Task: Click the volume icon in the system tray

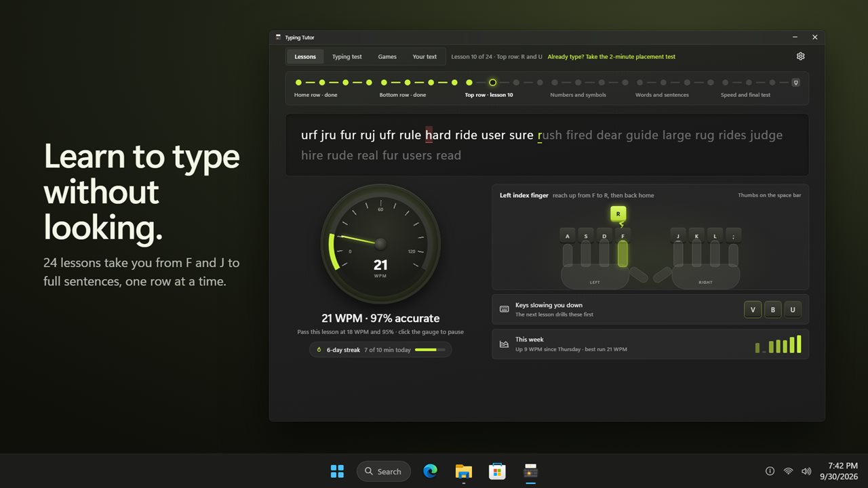Action: (806, 471)
